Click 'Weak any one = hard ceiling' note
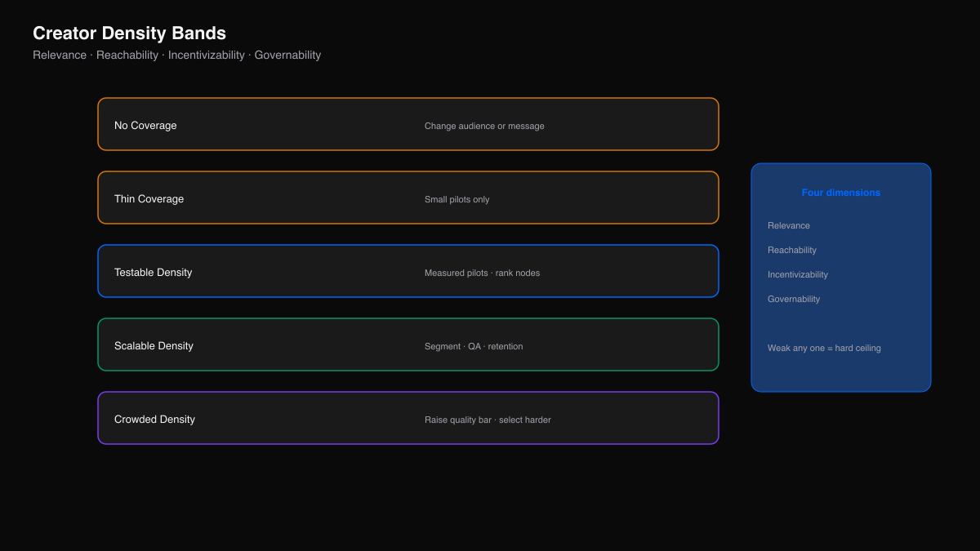 824,348
